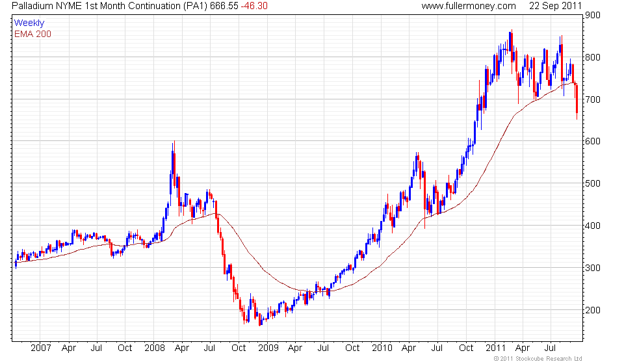Click the 2008 year label on time axis
The height and width of the screenshot is (364, 637).
pos(155,348)
